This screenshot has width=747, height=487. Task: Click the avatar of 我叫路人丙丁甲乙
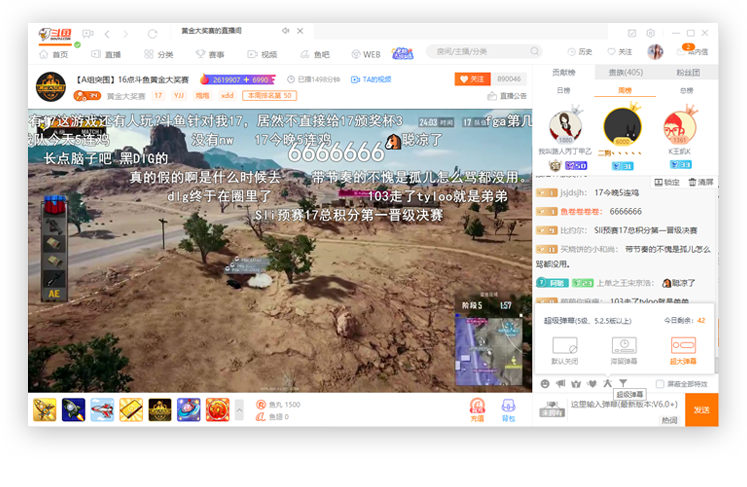(565, 127)
